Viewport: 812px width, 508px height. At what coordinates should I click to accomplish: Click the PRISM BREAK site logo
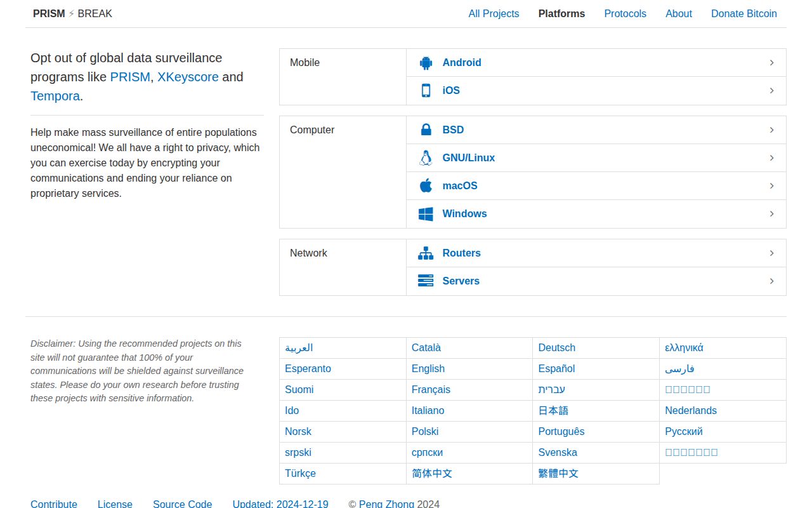[72, 14]
